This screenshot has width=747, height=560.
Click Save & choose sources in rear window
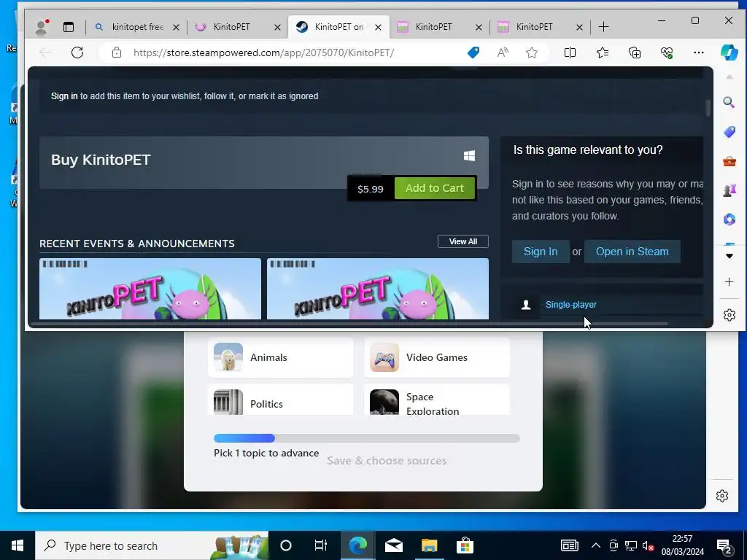click(x=387, y=461)
